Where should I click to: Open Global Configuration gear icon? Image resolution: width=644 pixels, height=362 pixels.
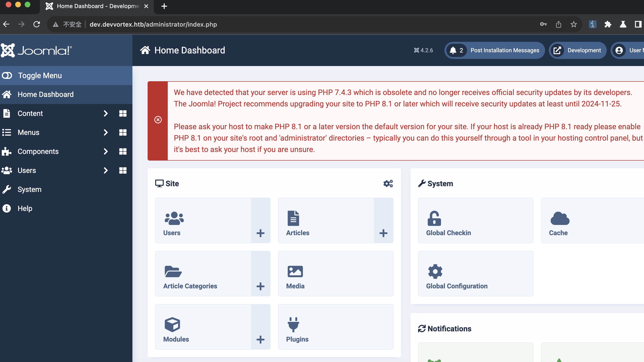435,271
